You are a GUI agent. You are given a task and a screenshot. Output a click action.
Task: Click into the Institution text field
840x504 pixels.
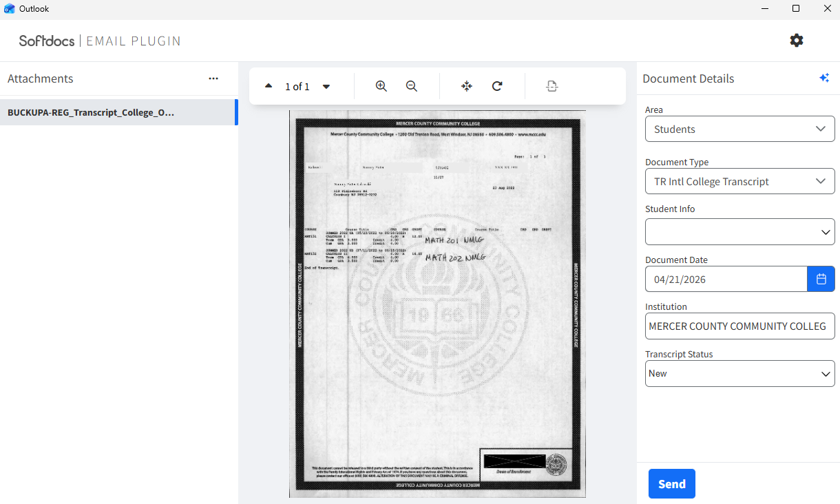[x=739, y=326]
